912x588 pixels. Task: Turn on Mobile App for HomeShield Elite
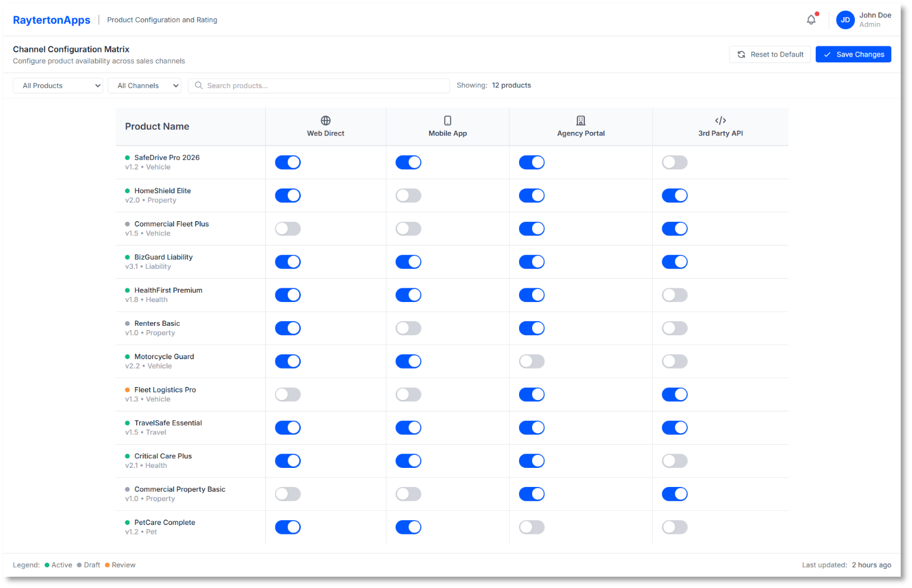pyautogui.click(x=408, y=196)
